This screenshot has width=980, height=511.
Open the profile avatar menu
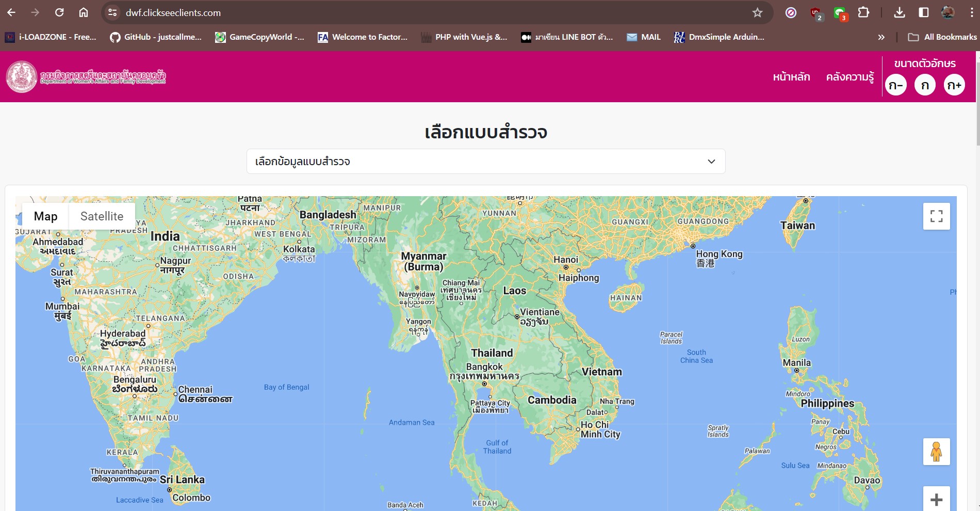[948, 12]
